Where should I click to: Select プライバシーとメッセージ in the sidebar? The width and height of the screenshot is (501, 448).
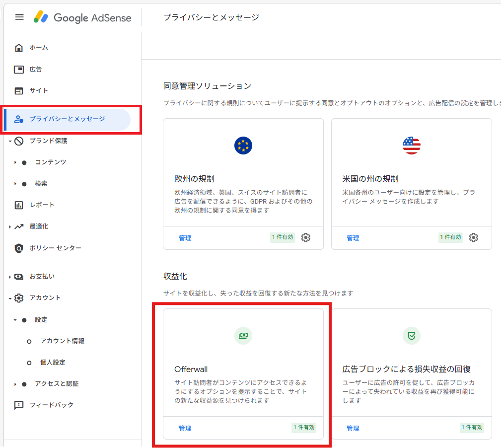pyautogui.click(x=67, y=119)
